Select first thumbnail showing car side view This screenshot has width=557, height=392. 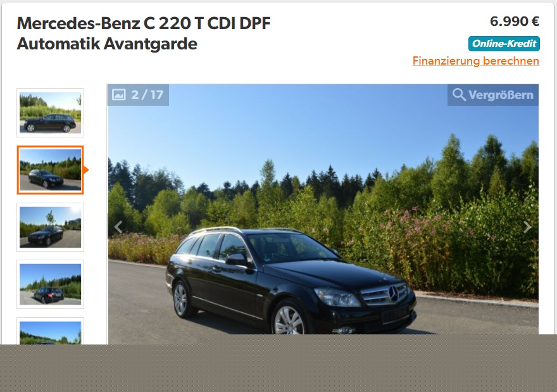pos(51,113)
